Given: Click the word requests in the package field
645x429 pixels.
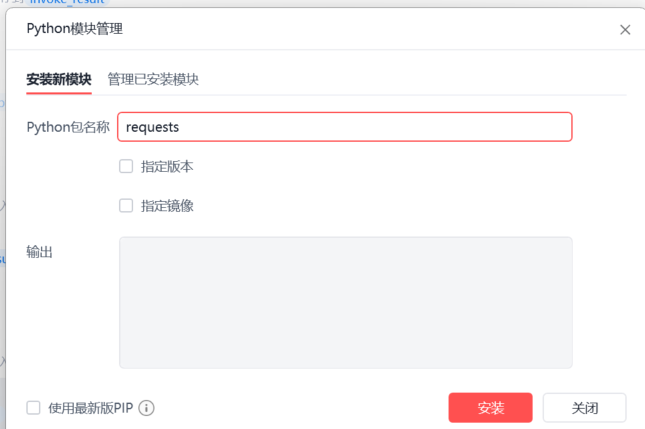Looking at the screenshot, I should tap(152, 127).
